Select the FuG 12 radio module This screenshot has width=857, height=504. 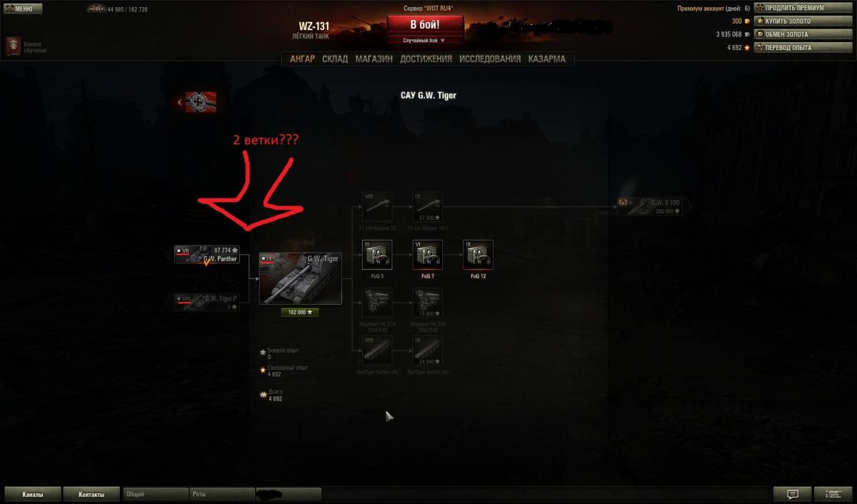478,255
